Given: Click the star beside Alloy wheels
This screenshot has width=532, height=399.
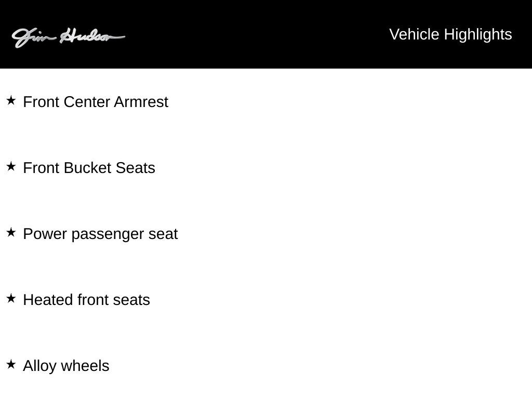Looking at the screenshot, I should (x=11, y=364).
